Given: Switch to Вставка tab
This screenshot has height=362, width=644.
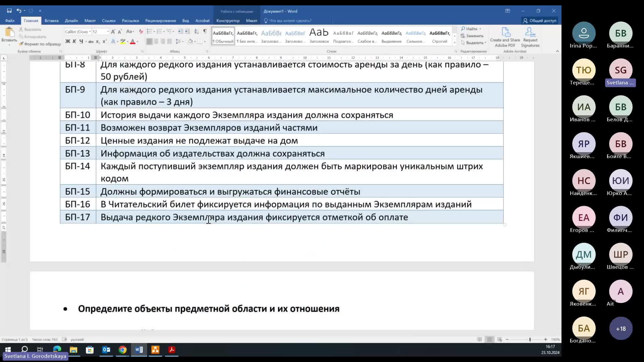Looking at the screenshot, I should point(51,20).
